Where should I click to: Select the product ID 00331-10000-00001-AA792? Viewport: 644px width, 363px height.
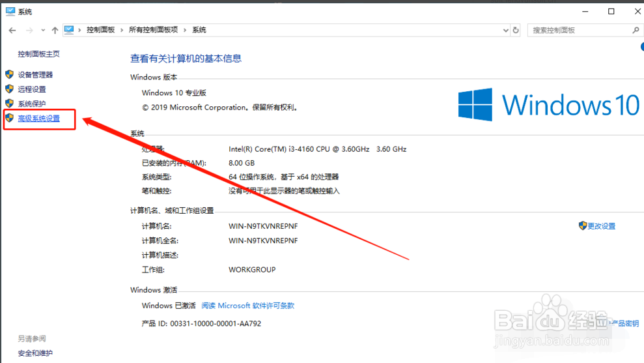[x=216, y=323]
